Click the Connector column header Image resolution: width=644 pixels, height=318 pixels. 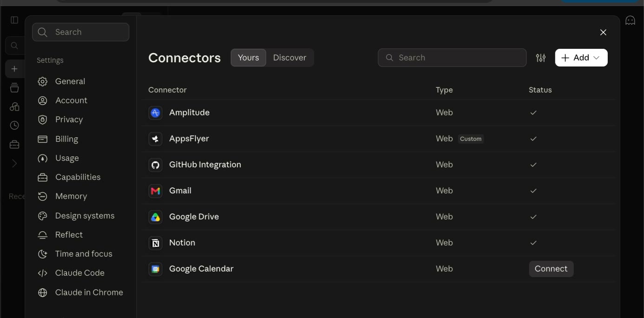(x=167, y=90)
